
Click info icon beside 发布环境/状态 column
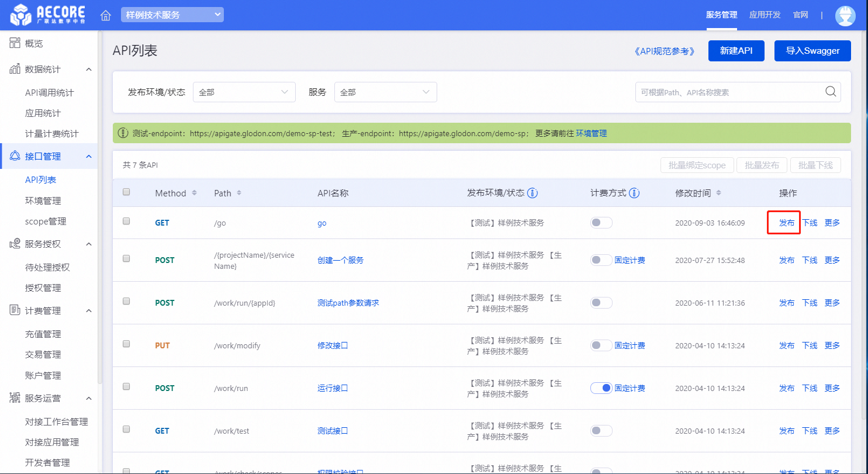[532, 193]
